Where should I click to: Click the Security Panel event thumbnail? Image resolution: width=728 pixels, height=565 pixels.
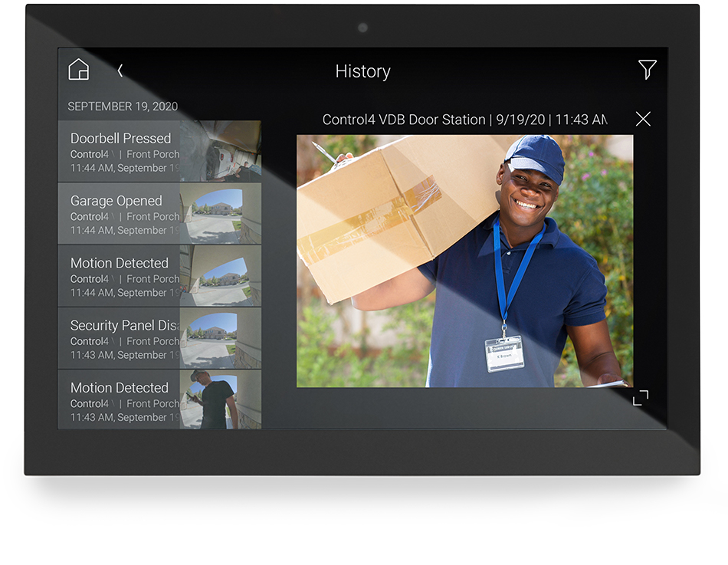[221, 339]
